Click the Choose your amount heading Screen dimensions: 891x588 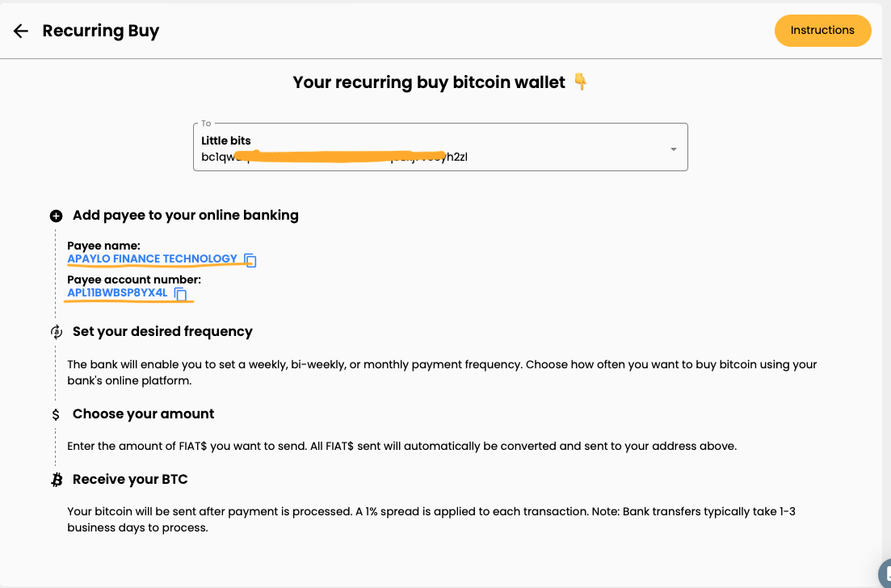(x=144, y=414)
